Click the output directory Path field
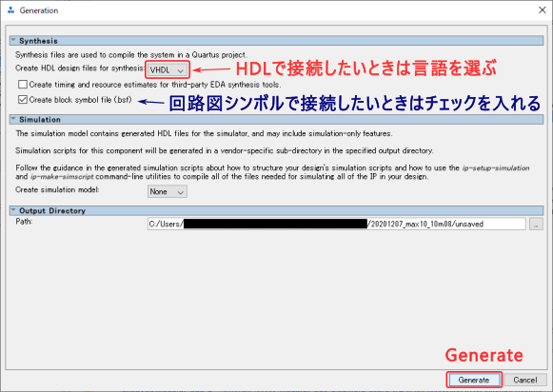 pyautogui.click(x=336, y=224)
